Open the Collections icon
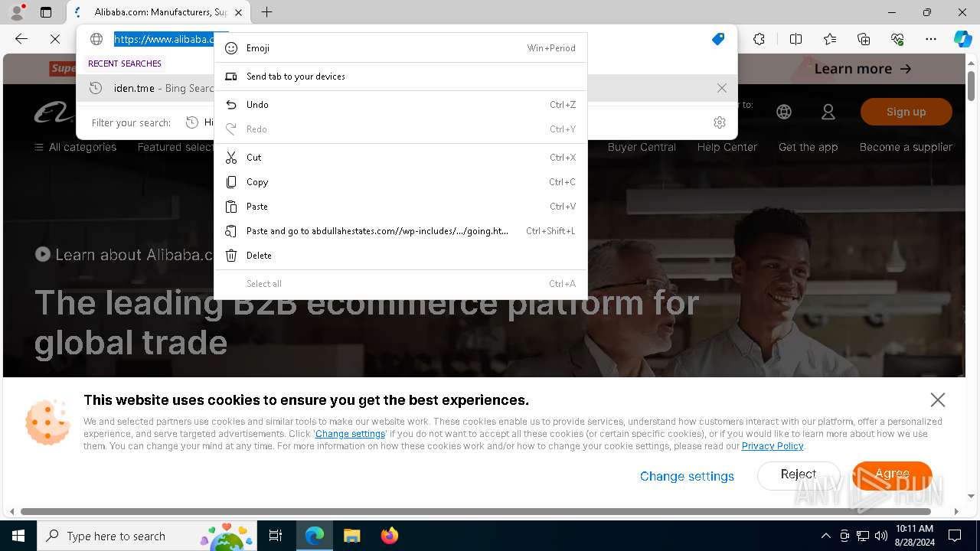 [864, 39]
